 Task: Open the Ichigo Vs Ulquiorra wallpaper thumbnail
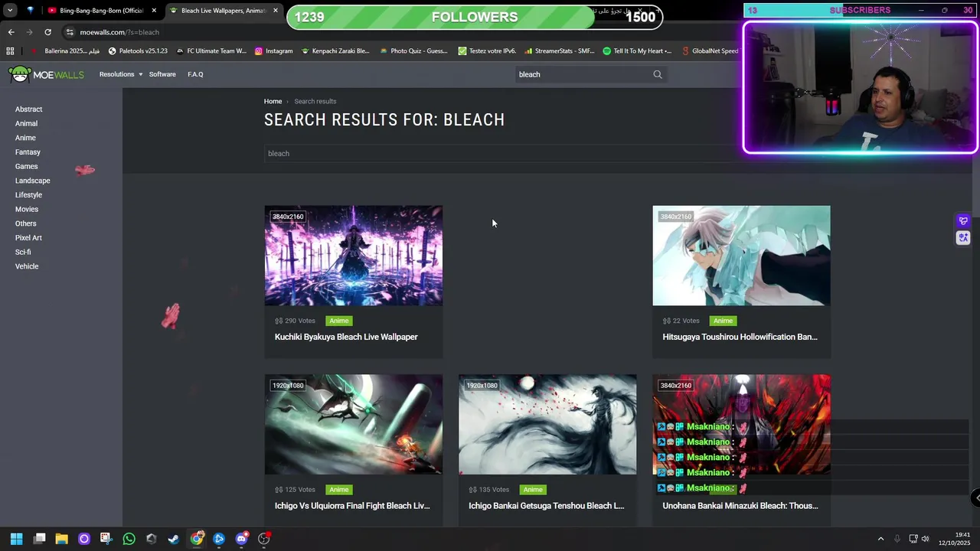pos(354,425)
